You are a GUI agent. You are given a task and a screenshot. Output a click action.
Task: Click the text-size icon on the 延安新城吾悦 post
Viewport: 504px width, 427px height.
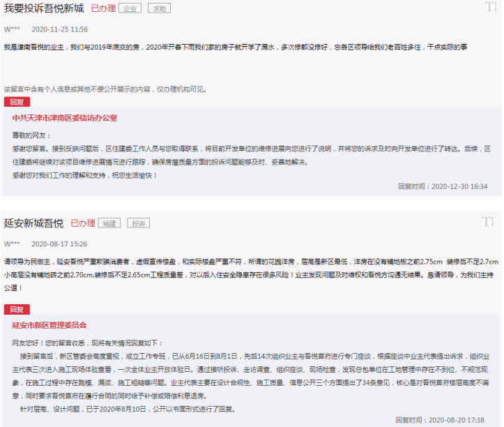490,222
